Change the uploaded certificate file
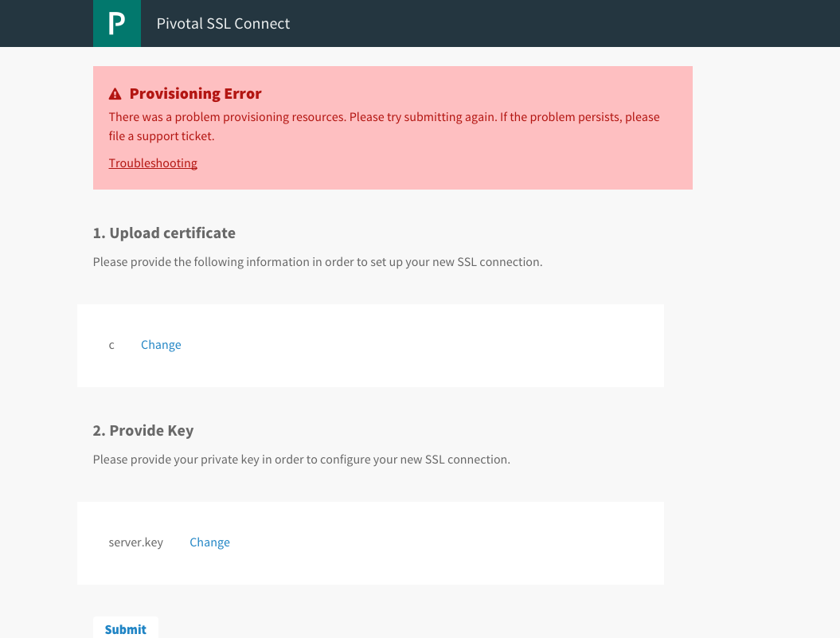This screenshot has width=840, height=638. click(161, 345)
